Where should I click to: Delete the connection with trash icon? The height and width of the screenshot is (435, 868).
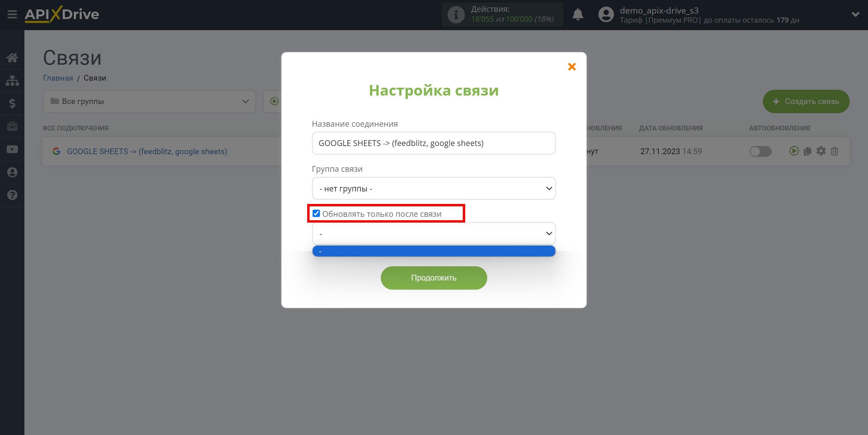[834, 151]
